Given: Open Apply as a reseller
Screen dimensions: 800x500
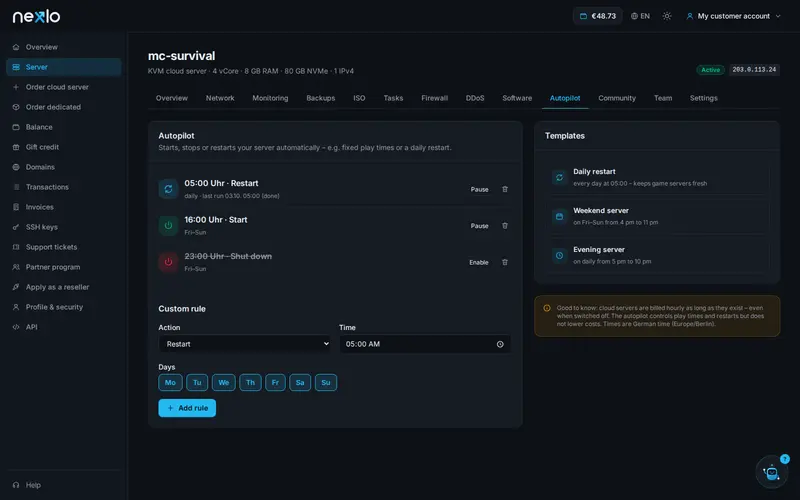Looking at the screenshot, I should 64,287.
